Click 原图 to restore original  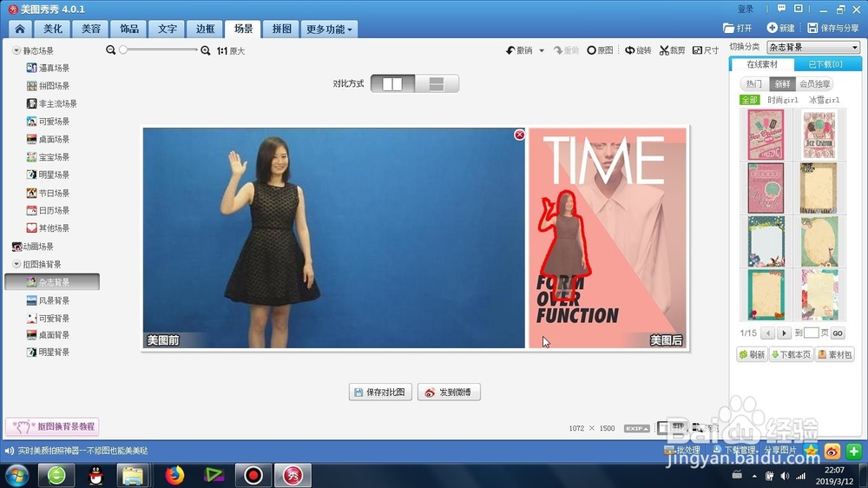click(600, 50)
